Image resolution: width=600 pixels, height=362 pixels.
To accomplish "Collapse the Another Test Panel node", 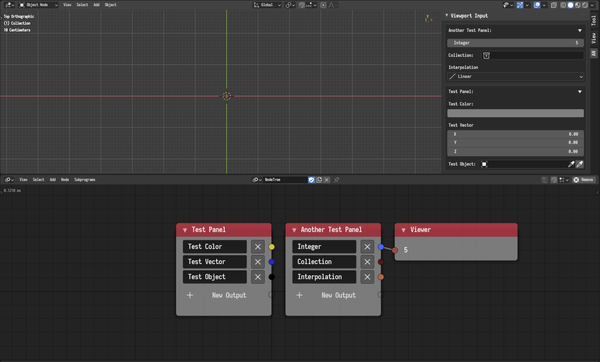I will 294,230.
